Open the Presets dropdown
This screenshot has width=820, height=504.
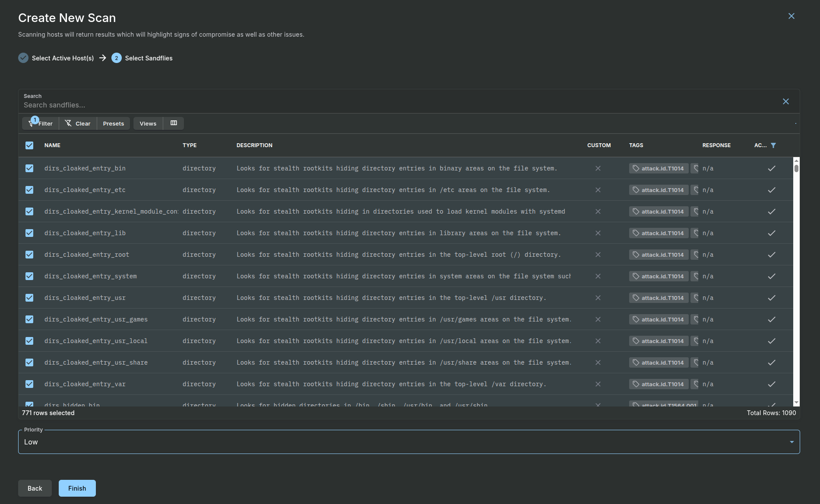point(113,123)
